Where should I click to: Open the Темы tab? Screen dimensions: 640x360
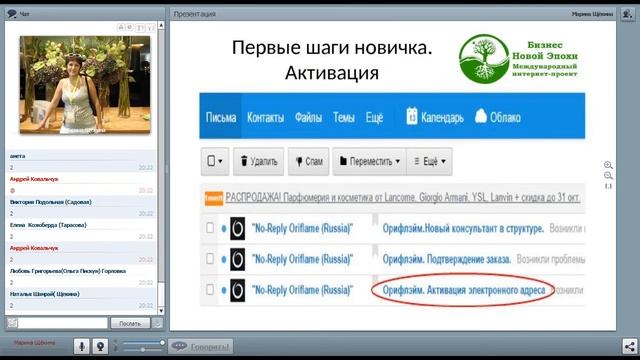(344, 118)
